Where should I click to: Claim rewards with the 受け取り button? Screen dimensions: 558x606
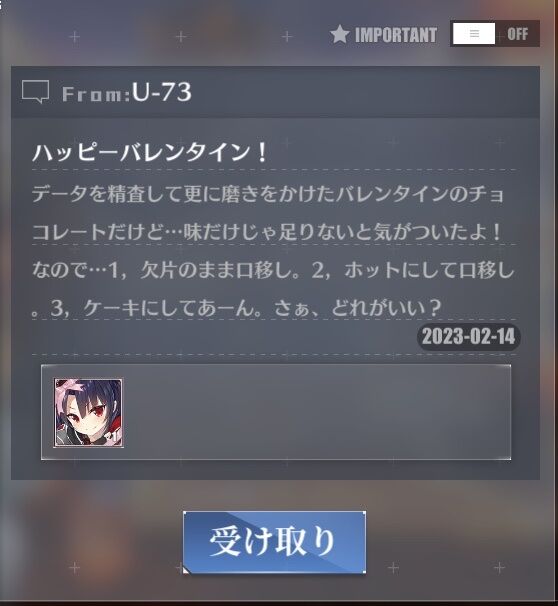coord(274,542)
